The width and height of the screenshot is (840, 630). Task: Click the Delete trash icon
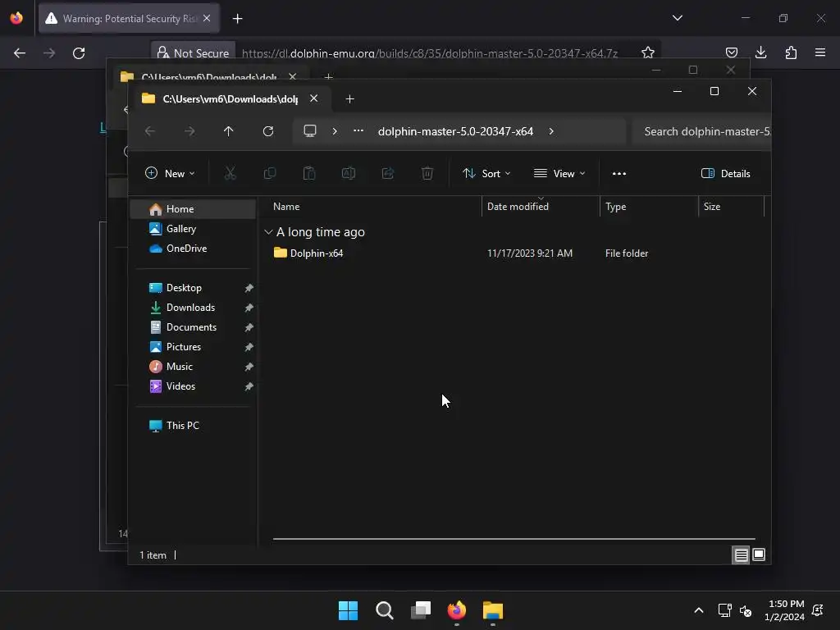427,173
